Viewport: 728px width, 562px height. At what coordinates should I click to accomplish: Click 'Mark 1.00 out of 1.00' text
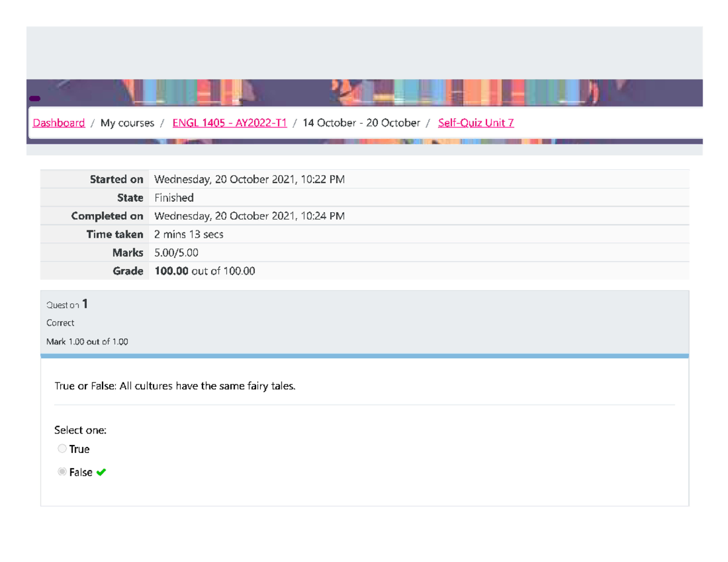click(87, 342)
